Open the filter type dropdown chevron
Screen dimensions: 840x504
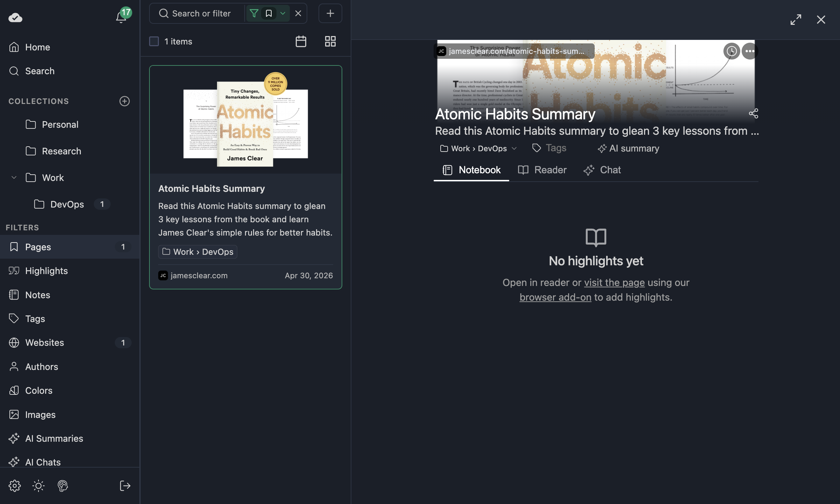(283, 13)
